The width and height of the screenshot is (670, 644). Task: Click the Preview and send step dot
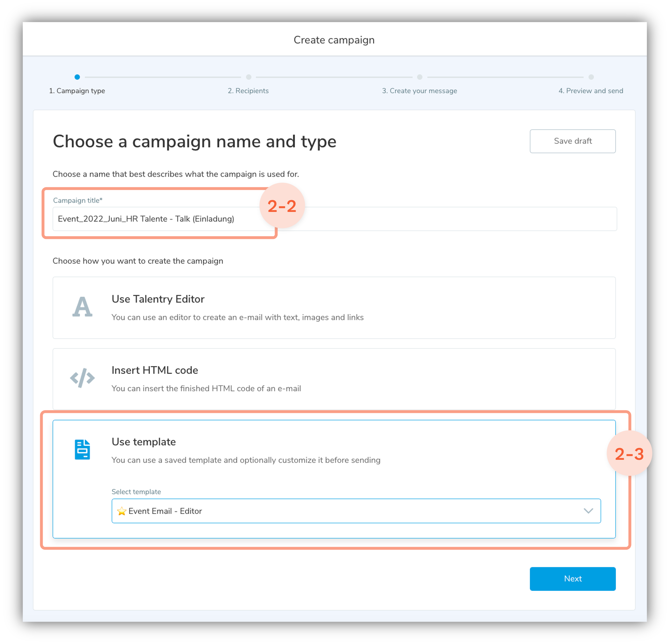coord(591,77)
